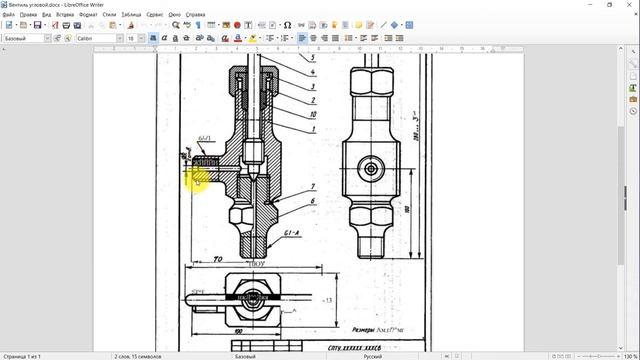The width and height of the screenshot is (640, 360).
Task: Toggle Subscript formatting
Action: click(x=211, y=38)
